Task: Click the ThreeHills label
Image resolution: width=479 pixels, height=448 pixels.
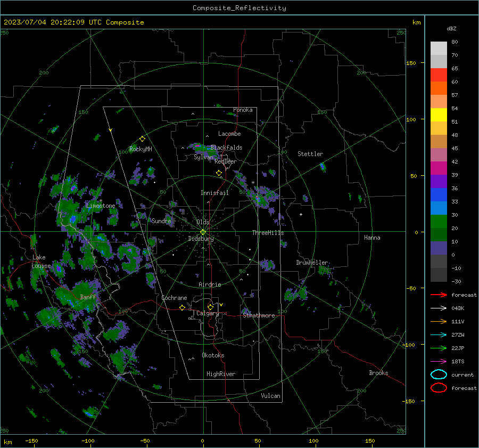Action: pyautogui.click(x=268, y=233)
